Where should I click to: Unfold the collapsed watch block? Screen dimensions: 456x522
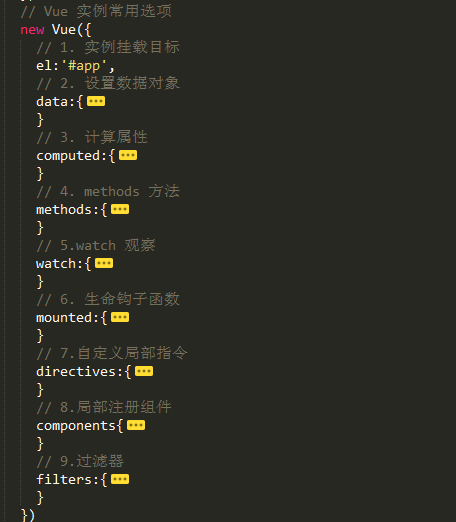(x=104, y=263)
